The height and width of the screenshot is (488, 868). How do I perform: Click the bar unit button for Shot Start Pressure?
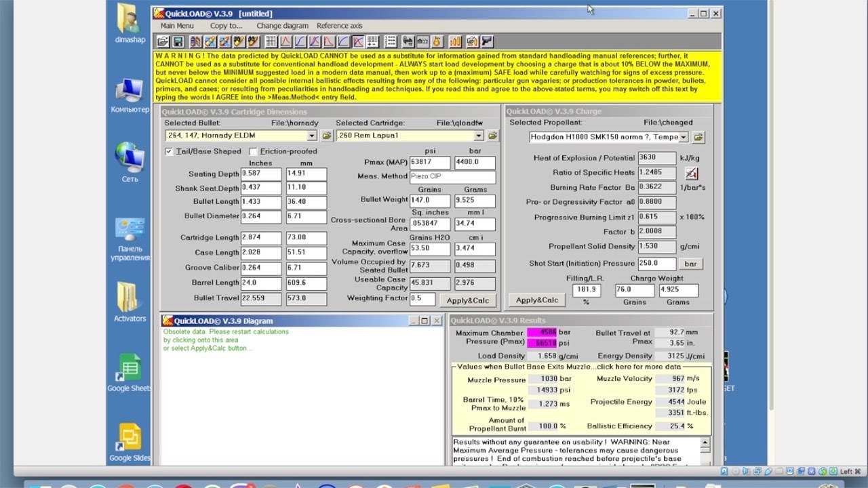691,264
